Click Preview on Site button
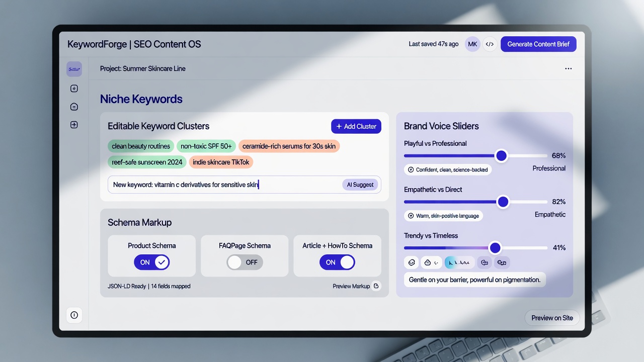This screenshot has width=644, height=362. (x=552, y=318)
